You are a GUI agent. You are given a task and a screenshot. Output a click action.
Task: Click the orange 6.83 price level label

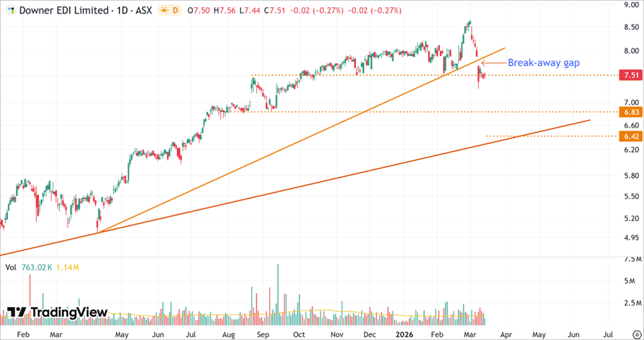click(x=630, y=112)
